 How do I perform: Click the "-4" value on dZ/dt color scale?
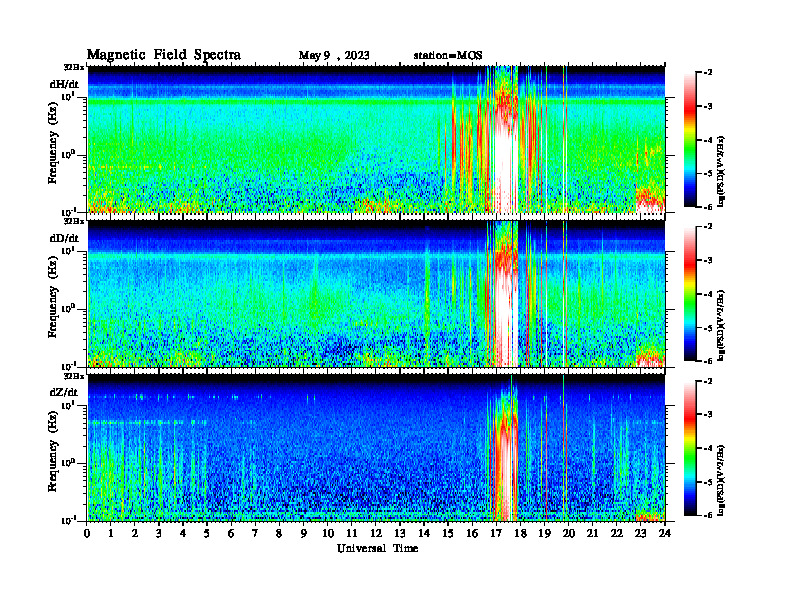[x=708, y=448]
